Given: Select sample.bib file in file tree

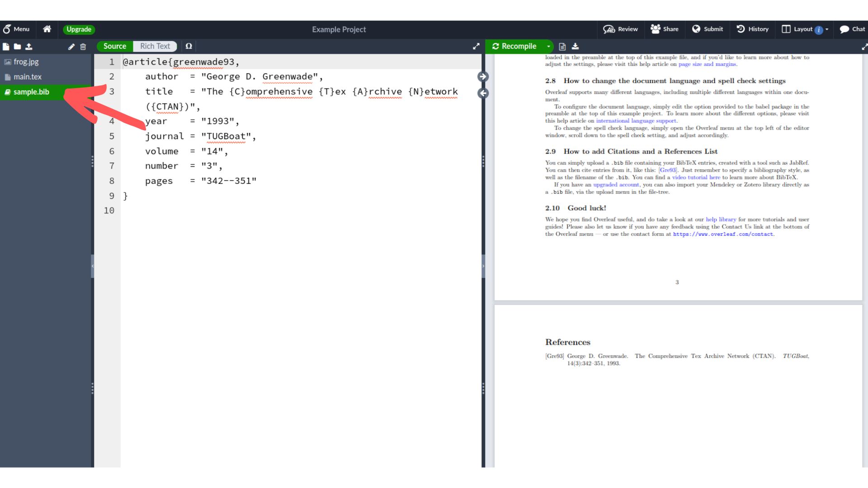Looking at the screenshot, I should pos(31,92).
